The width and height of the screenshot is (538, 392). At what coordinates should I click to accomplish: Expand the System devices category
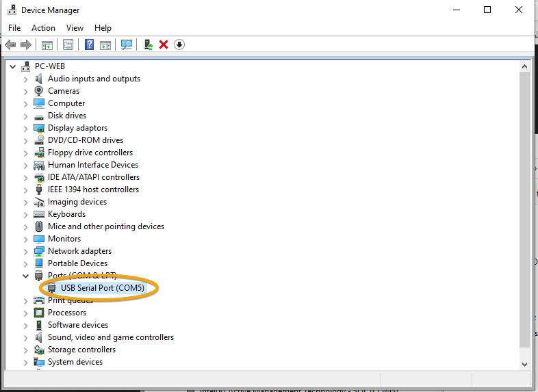[26, 363]
